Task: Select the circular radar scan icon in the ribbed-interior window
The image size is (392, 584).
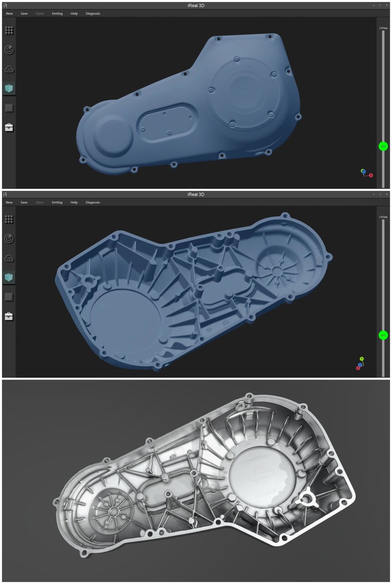Action: click(9, 239)
